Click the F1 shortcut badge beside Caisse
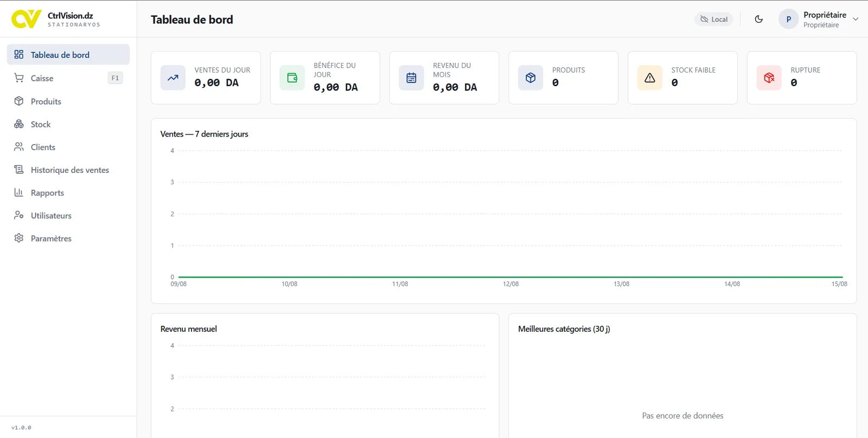This screenshot has height=438, width=868. click(x=115, y=78)
